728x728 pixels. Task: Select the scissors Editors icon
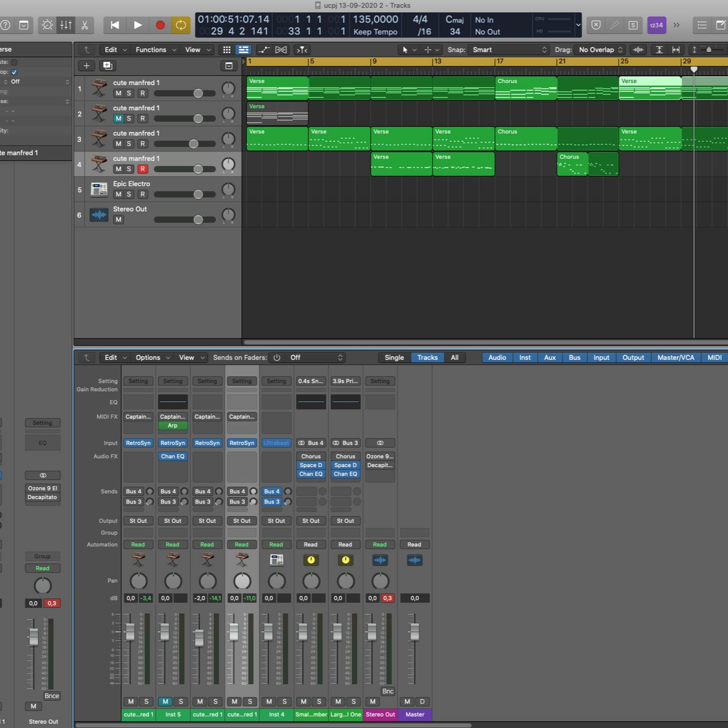[85, 25]
